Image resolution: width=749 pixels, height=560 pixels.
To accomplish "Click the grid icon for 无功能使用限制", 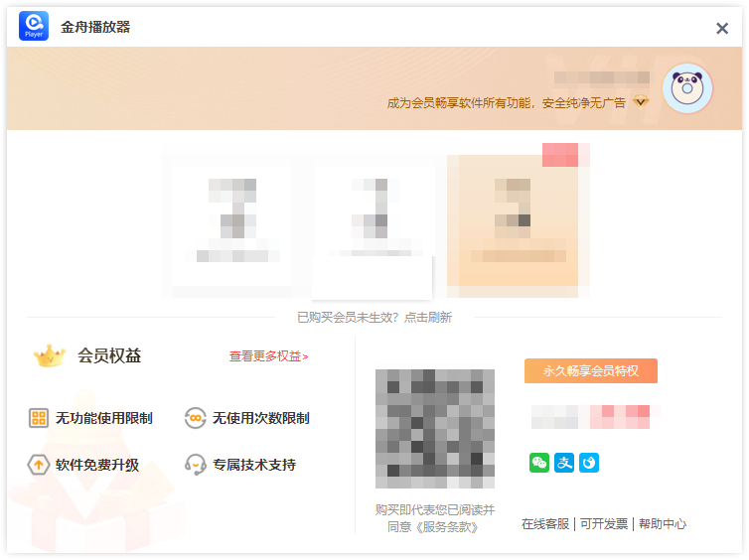I will (x=39, y=418).
